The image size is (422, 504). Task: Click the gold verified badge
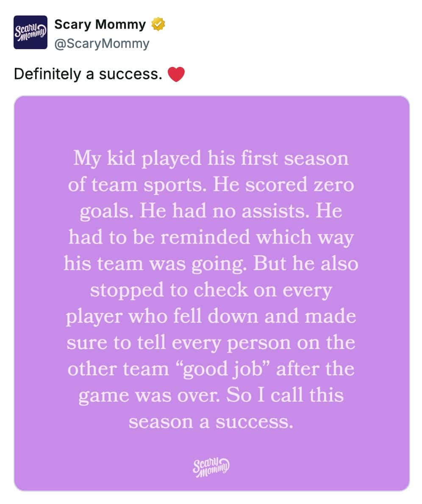[x=158, y=25]
